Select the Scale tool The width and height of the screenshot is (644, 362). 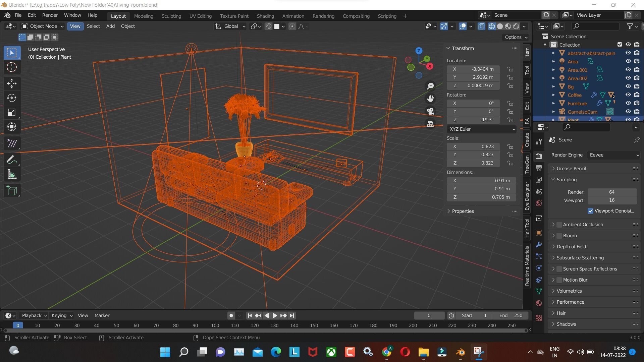pos(12,112)
